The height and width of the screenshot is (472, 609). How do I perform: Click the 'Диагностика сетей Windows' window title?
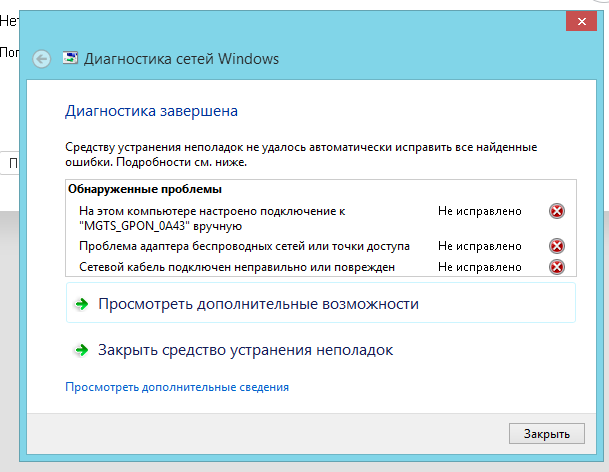(x=181, y=59)
